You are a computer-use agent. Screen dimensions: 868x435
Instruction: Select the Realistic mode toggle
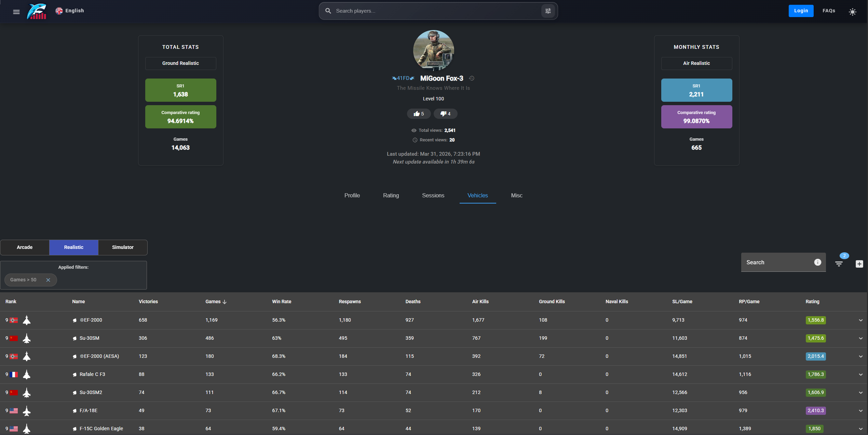(73, 247)
